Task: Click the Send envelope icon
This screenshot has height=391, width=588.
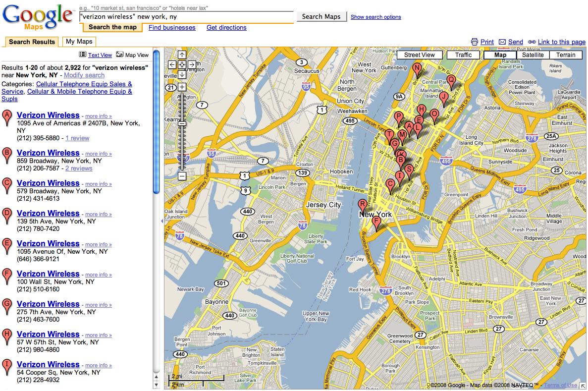Action: (502, 42)
